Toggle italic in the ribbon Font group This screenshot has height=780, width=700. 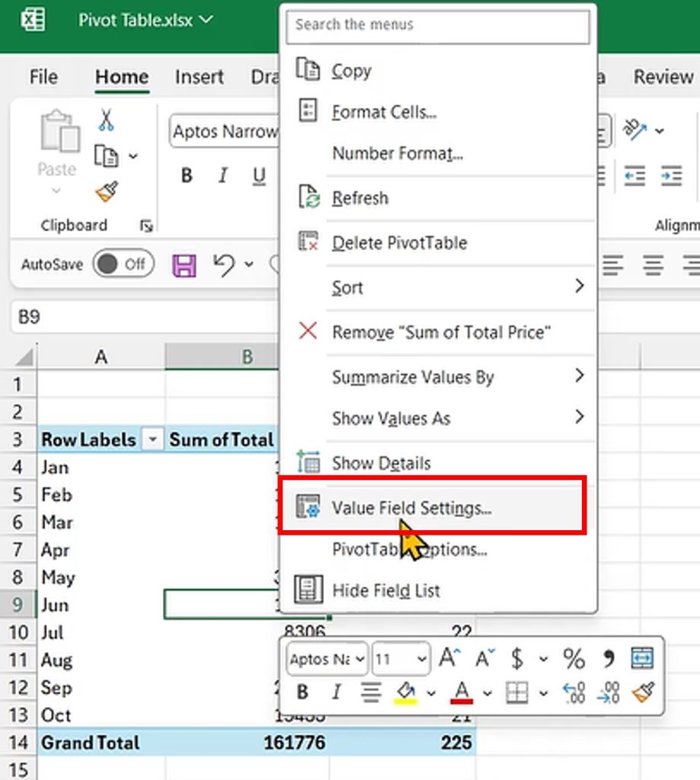pos(222,176)
